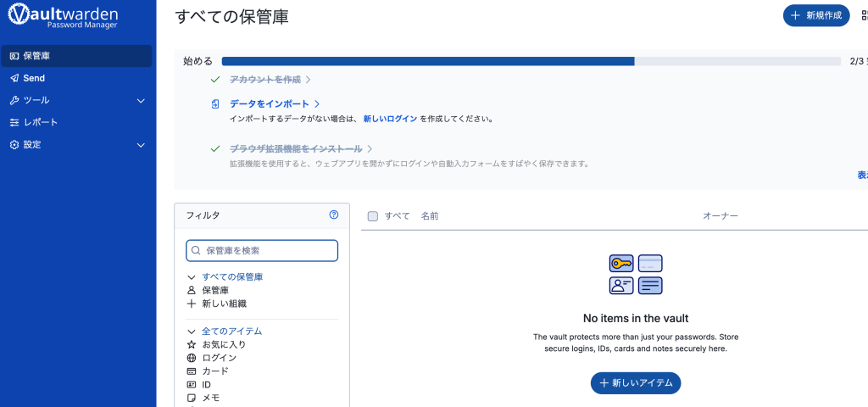Focus the 保管庫を検索 search field
Viewport: 868px width, 407px height.
click(267, 250)
